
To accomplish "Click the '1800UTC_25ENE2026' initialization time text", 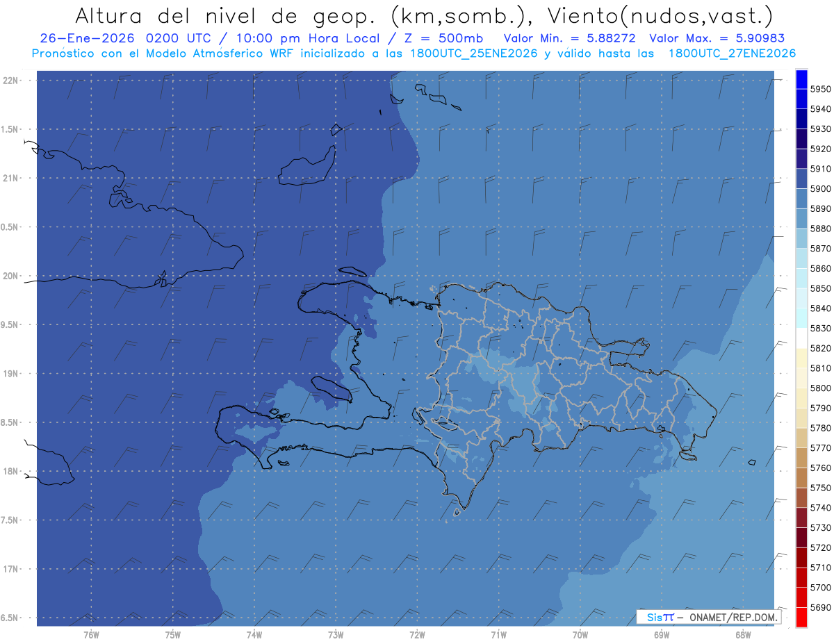I will coord(474,53).
